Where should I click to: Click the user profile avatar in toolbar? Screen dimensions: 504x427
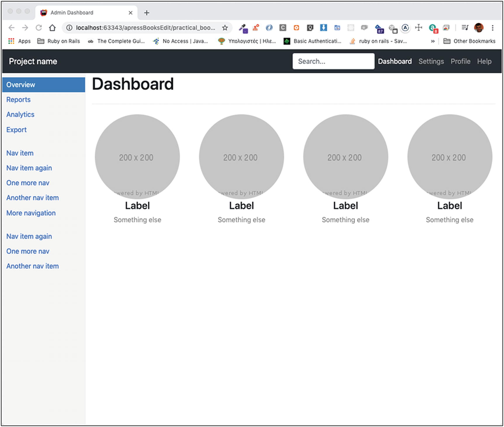pyautogui.click(x=479, y=28)
